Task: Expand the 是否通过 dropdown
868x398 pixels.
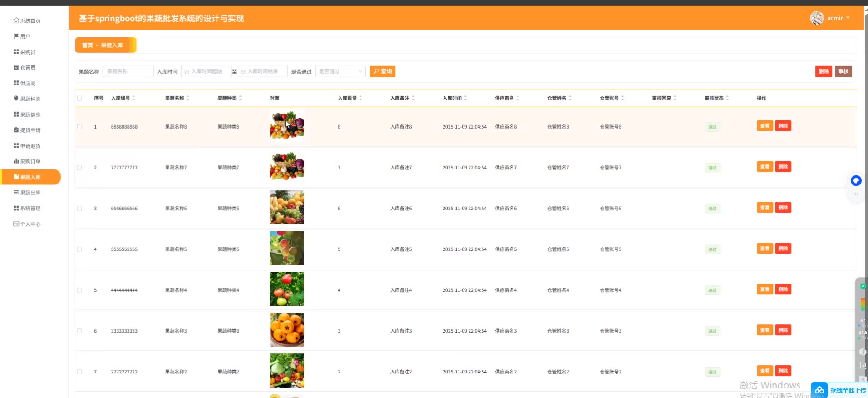Action: [340, 71]
